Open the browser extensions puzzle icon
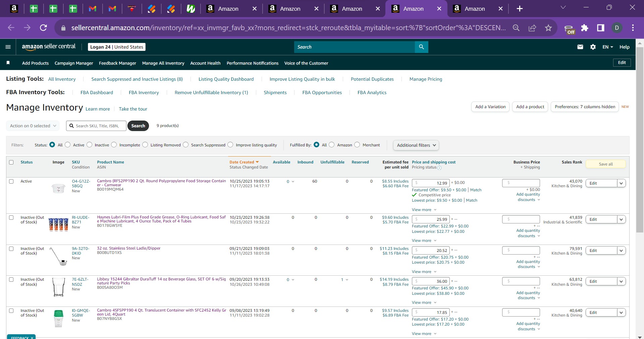This screenshot has width=644, height=339. 585,28
